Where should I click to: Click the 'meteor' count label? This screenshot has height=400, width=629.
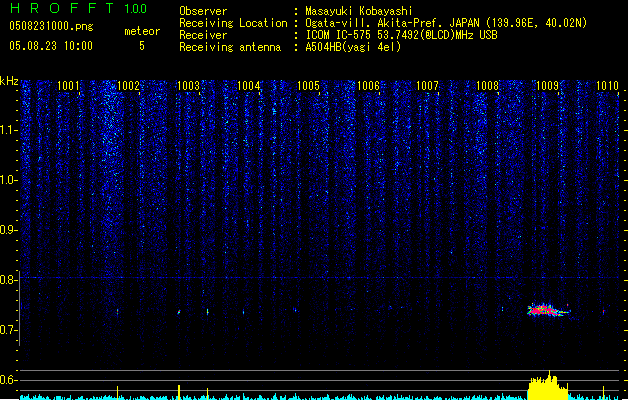point(142,31)
